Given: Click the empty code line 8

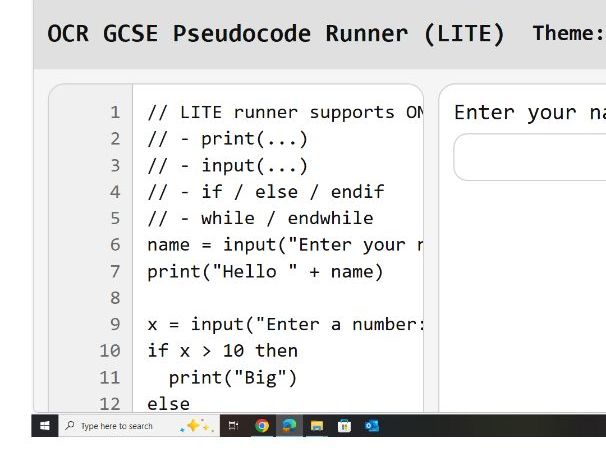Looking at the screenshot, I should tap(277, 298).
